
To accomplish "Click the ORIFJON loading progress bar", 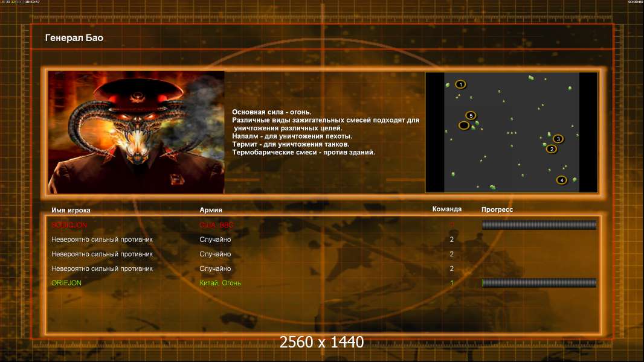I will 539,283.
